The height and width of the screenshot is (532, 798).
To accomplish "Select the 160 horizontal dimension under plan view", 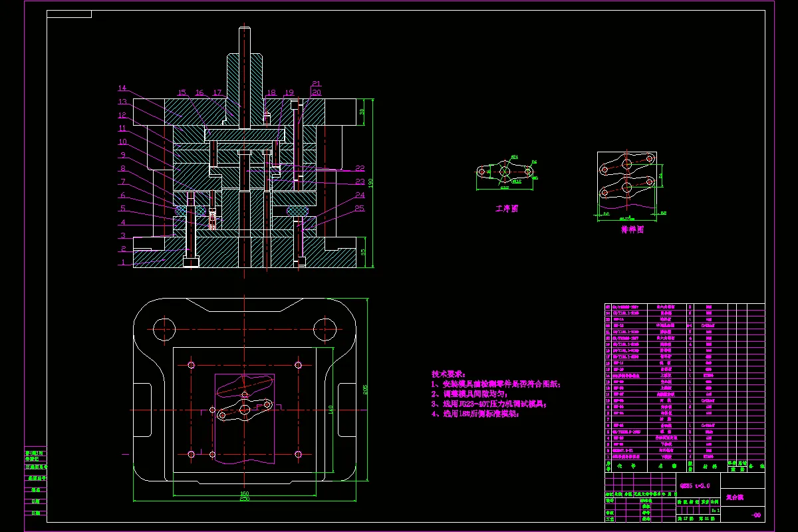I will pyautogui.click(x=245, y=493).
